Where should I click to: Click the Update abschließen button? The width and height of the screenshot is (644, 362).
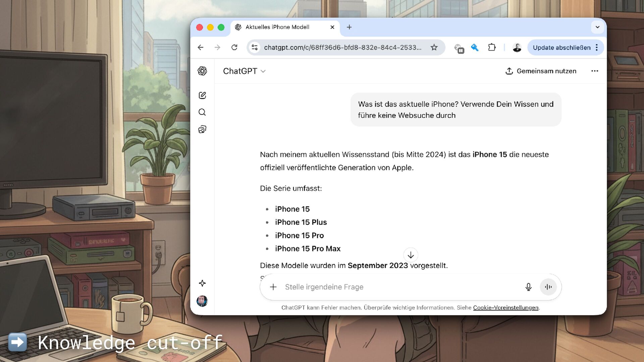(x=561, y=48)
